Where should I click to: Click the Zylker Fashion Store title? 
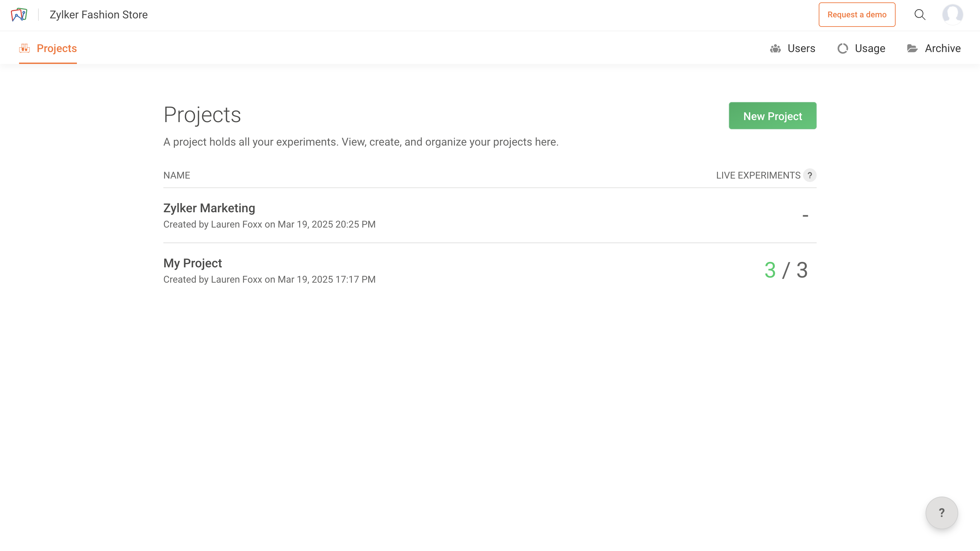pyautogui.click(x=99, y=15)
